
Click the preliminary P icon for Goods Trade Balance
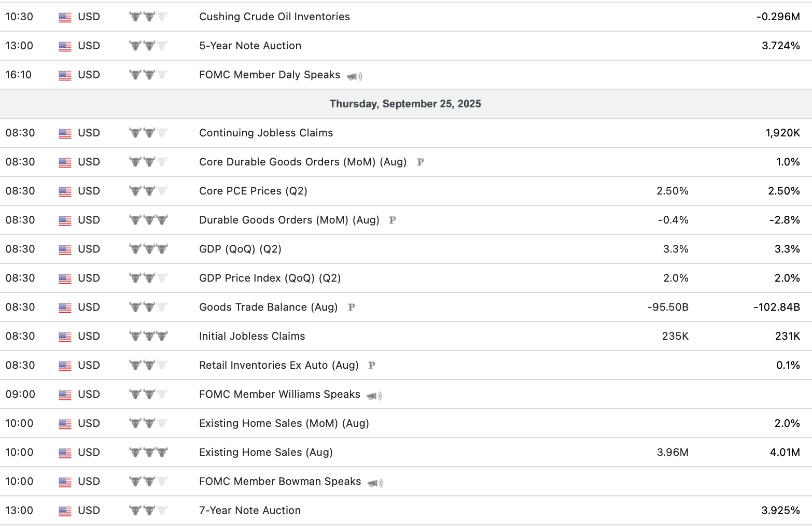(351, 307)
